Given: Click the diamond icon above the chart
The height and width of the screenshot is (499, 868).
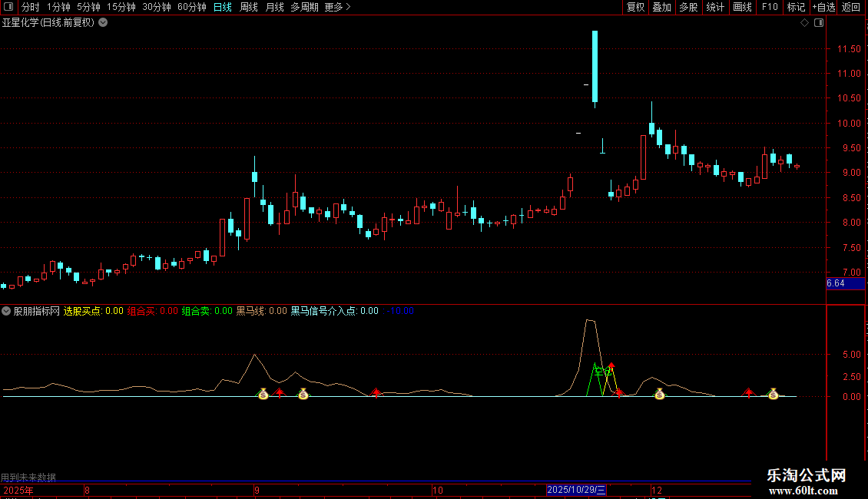Looking at the screenshot, I should coord(805,23).
